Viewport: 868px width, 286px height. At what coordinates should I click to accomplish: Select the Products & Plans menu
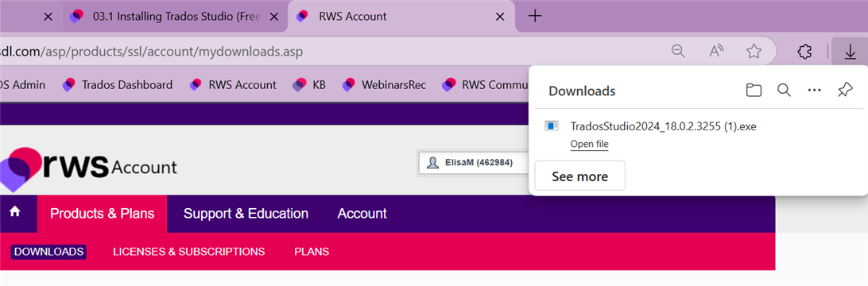(103, 214)
